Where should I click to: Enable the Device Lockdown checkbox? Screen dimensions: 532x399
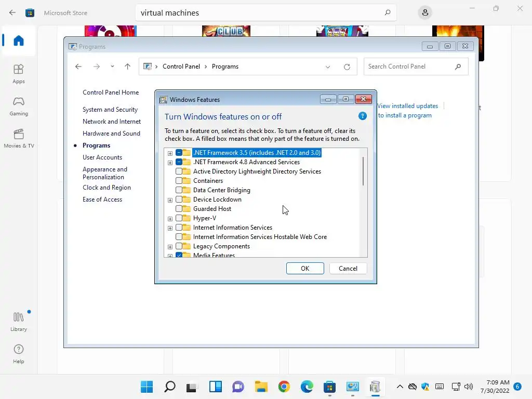click(179, 199)
